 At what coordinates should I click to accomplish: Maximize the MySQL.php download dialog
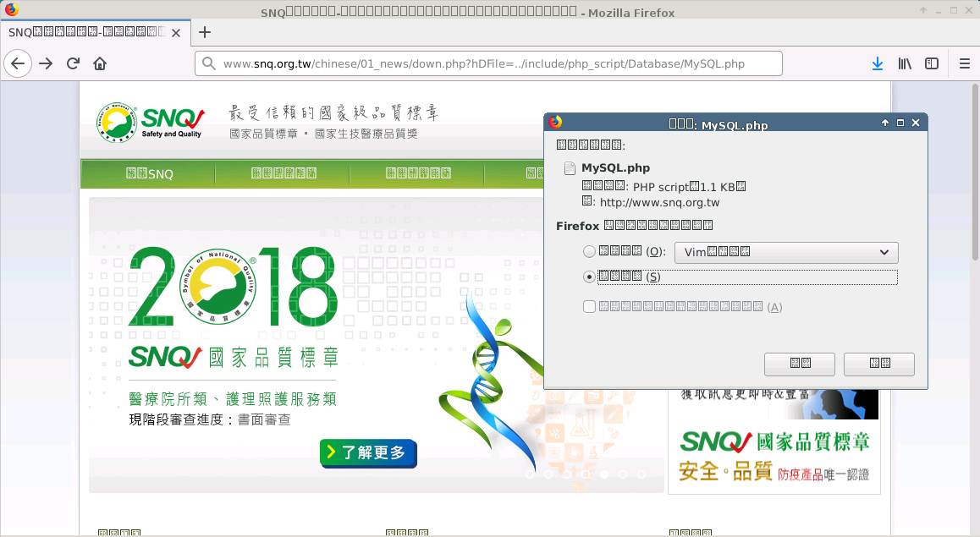click(900, 123)
